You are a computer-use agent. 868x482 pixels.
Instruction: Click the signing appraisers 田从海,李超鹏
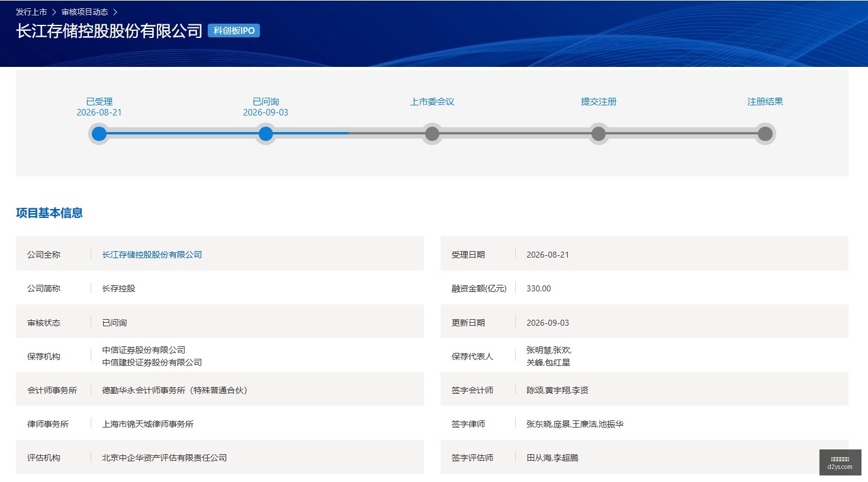click(552, 458)
